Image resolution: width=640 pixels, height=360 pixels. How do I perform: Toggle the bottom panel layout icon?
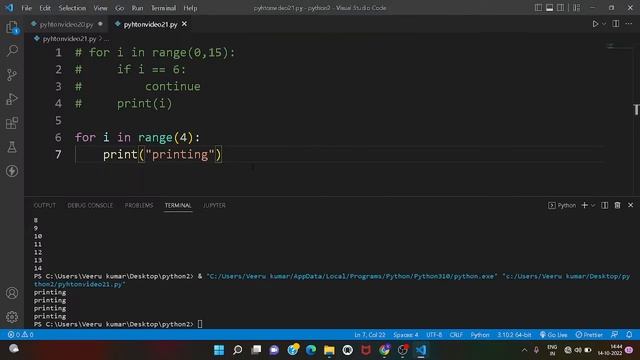tap(549, 8)
